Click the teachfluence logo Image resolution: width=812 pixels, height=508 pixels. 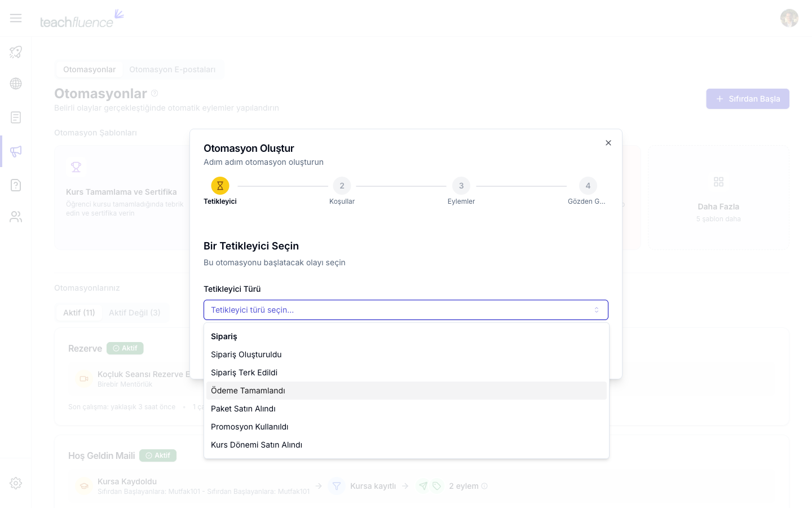[x=82, y=19]
